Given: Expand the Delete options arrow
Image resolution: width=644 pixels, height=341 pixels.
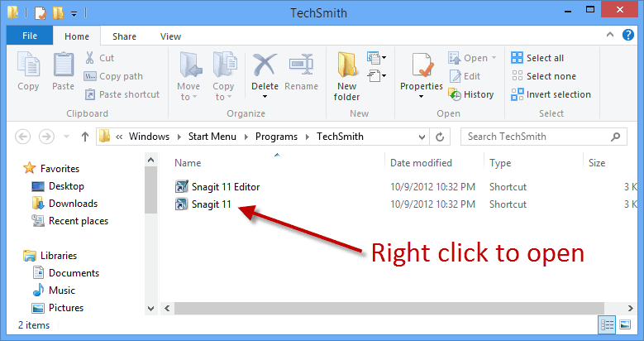Looking at the screenshot, I should pos(265,97).
